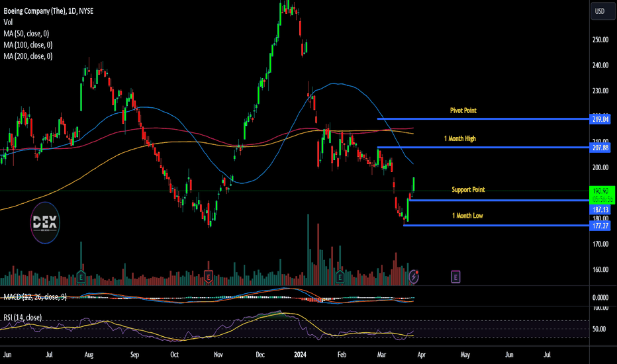617x364 pixels.
Task: Select the blue horizontal line under Support Point
Action: pyautogui.click(x=499, y=201)
